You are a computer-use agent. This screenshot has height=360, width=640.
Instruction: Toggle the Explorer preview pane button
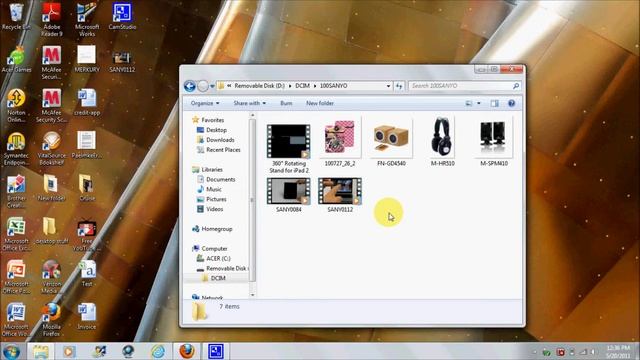pyautogui.click(x=495, y=104)
